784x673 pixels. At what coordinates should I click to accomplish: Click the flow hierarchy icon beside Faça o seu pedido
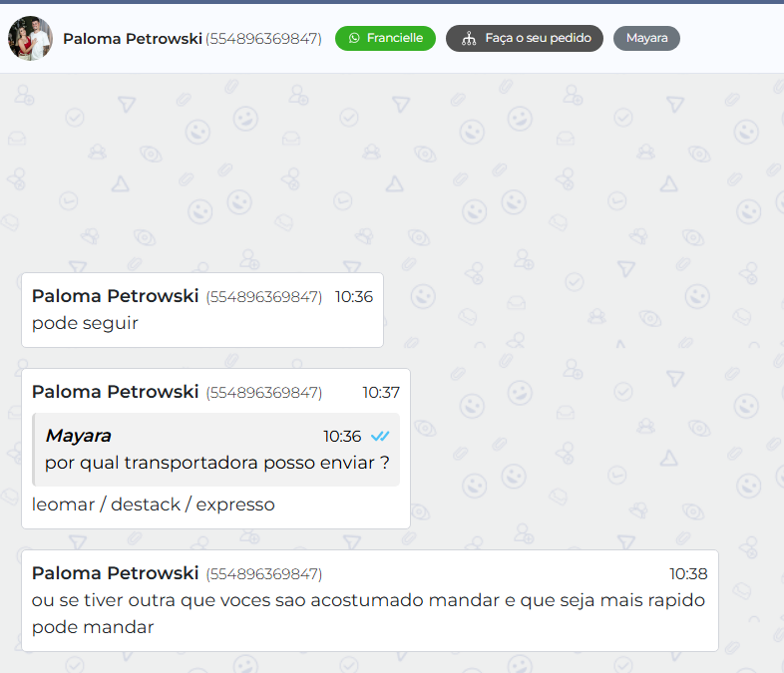469,39
